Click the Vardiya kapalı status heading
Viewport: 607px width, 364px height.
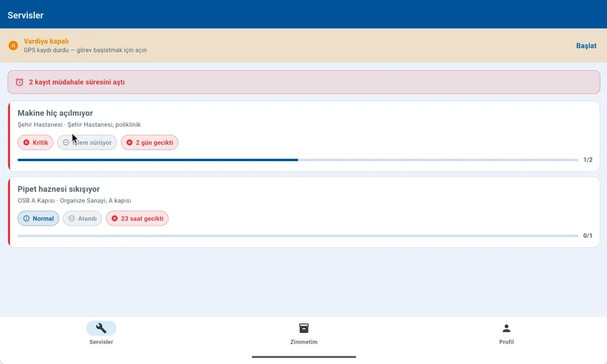[x=46, y=41]
